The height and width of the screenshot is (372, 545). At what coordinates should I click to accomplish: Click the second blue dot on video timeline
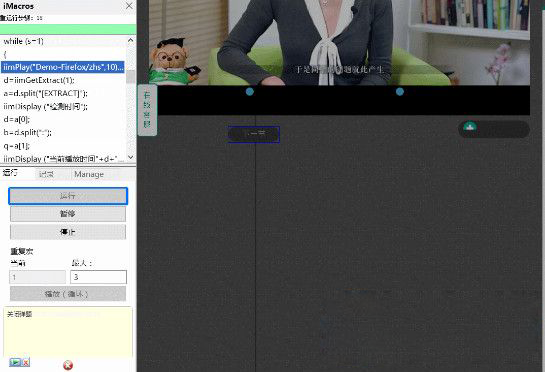point(400,92)
